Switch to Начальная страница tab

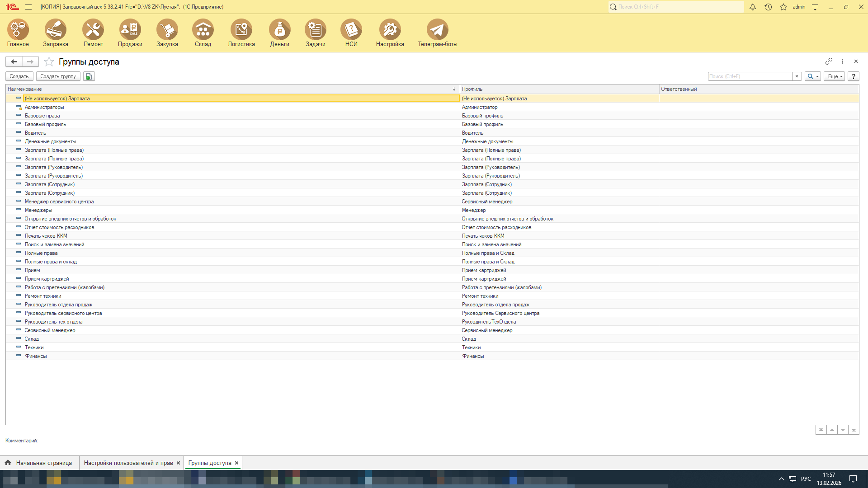pos(44,463)
